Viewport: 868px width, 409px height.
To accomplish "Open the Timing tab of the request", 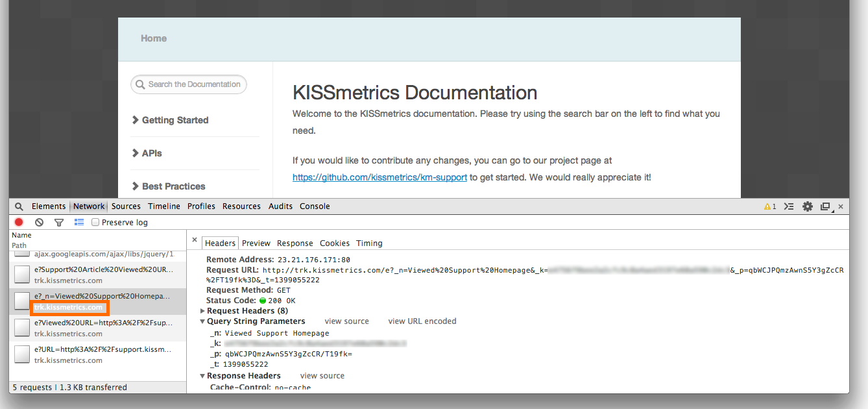I will [369, 243].
